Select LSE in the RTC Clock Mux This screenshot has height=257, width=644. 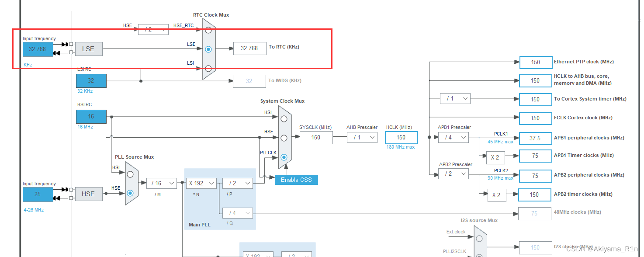[x=208, y=49]
